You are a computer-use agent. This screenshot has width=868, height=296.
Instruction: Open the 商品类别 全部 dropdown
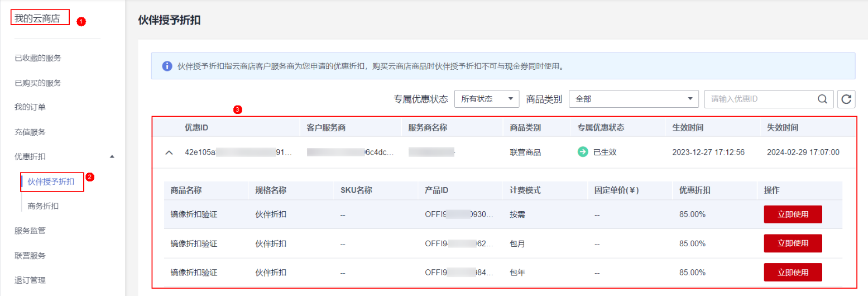633,99
